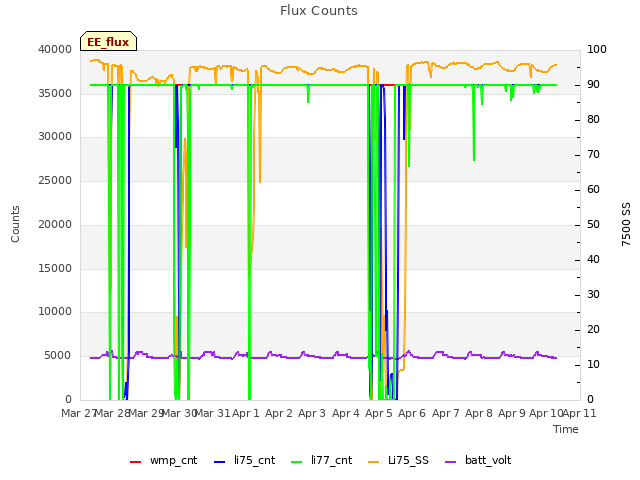Click the Apr 5 date tick

coord(379,413)
